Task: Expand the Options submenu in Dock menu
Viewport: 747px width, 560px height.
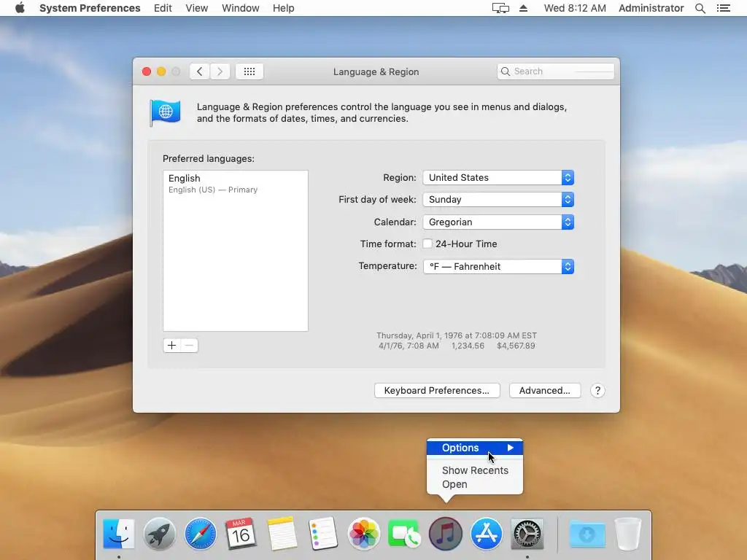Action: (474, 448)
